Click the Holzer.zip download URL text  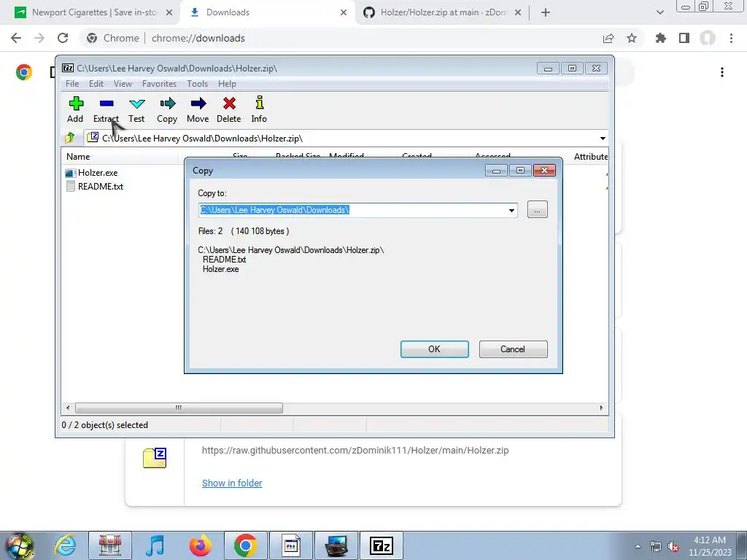[x=355, y=450]
